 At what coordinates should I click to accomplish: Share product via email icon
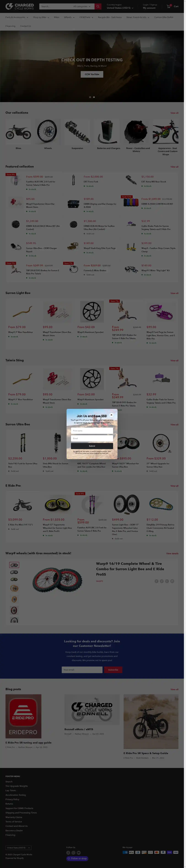pos(172,581)
